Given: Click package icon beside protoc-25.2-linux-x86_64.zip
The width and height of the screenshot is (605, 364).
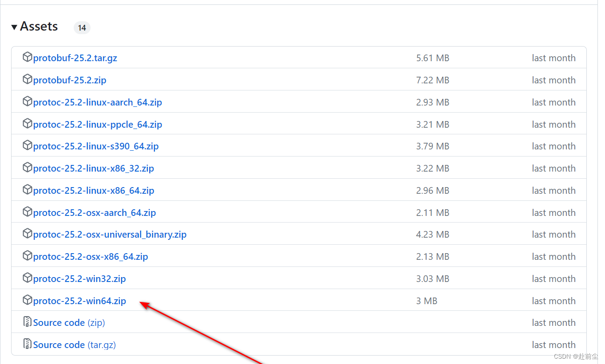Looking at the screenshot, I should click(28, 189).
